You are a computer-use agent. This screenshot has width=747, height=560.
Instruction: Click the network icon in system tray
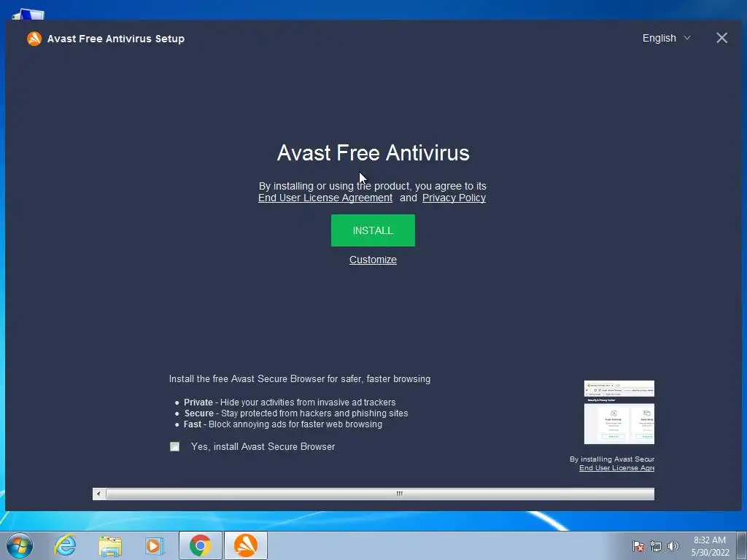[656, 546]
